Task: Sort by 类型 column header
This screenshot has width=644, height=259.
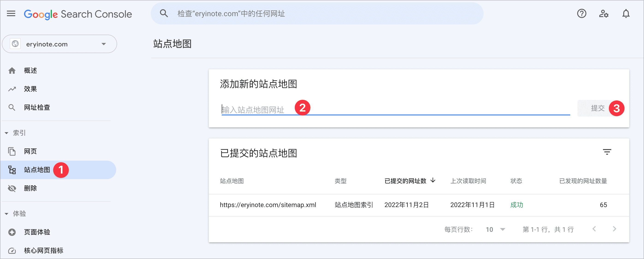Action: [x=340, y=181]
